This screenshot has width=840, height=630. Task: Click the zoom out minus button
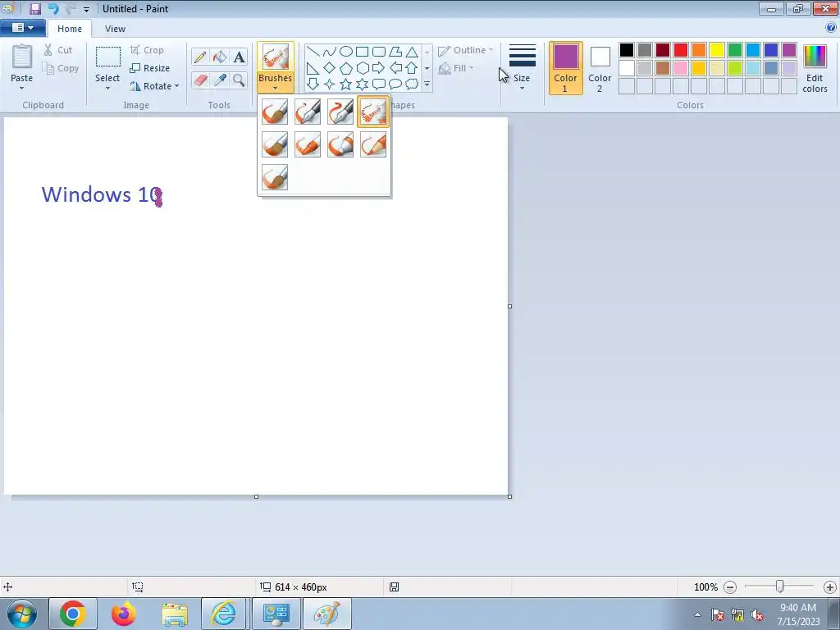tap(729, 587)
